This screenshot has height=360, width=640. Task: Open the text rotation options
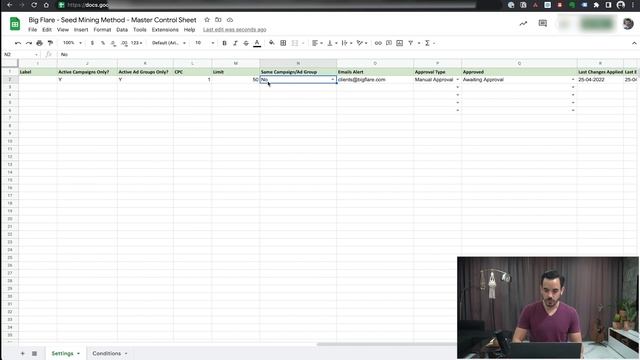click(x=362, y=43)
